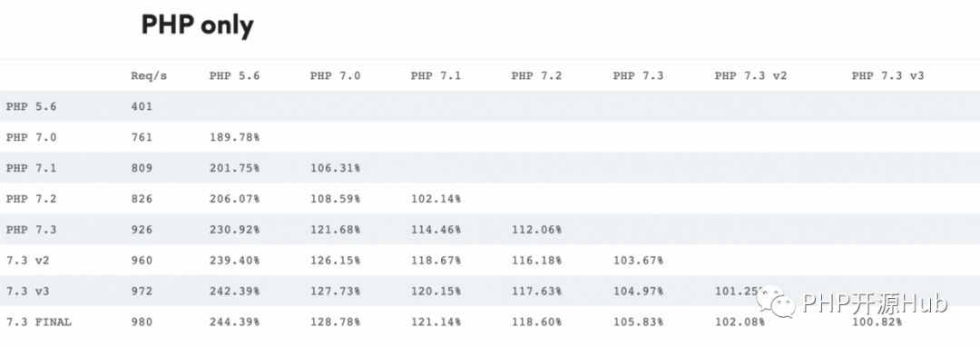Click the PHP开源Hub watermark text
Image resolution: width=980 pixels, height=347 pixels.
(875, 303)
